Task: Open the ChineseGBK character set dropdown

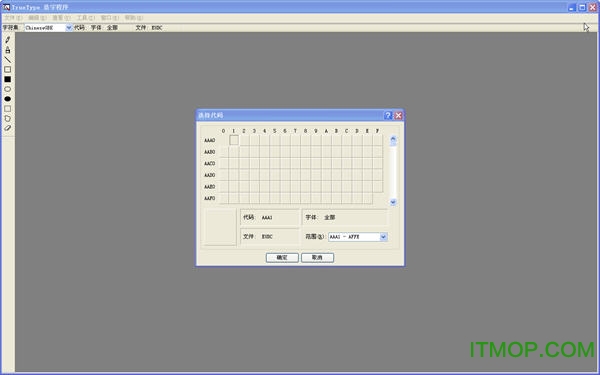Action: click(x=69, y=28)
